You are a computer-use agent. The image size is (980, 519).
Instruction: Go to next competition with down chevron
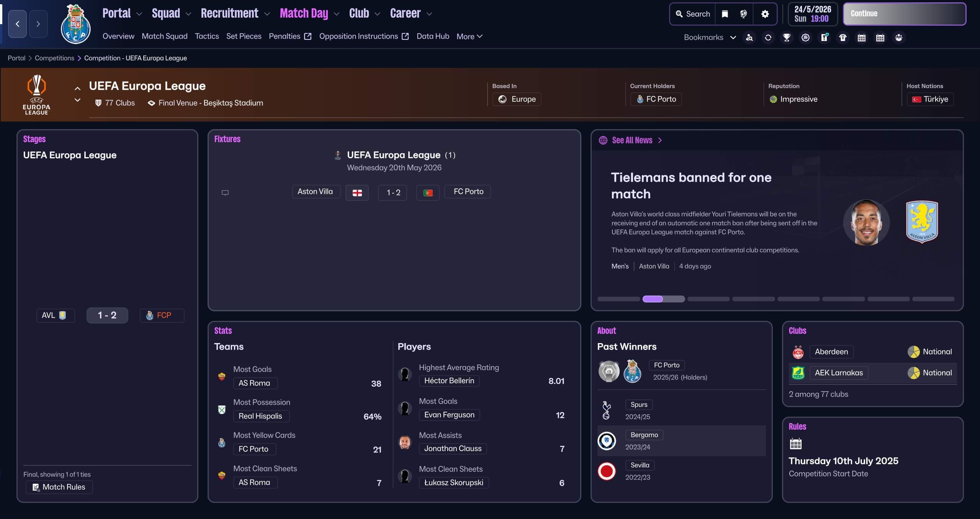point(77,100)
